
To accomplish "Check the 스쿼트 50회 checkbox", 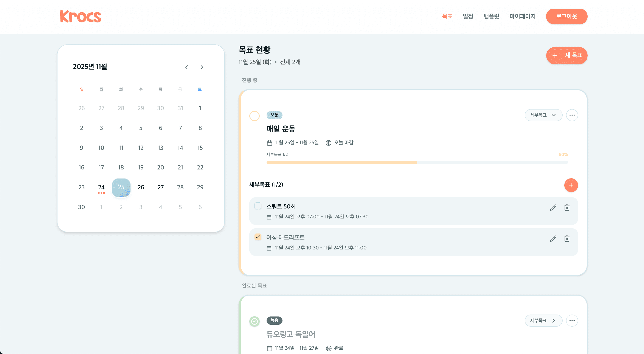I will tap(258, 206).
